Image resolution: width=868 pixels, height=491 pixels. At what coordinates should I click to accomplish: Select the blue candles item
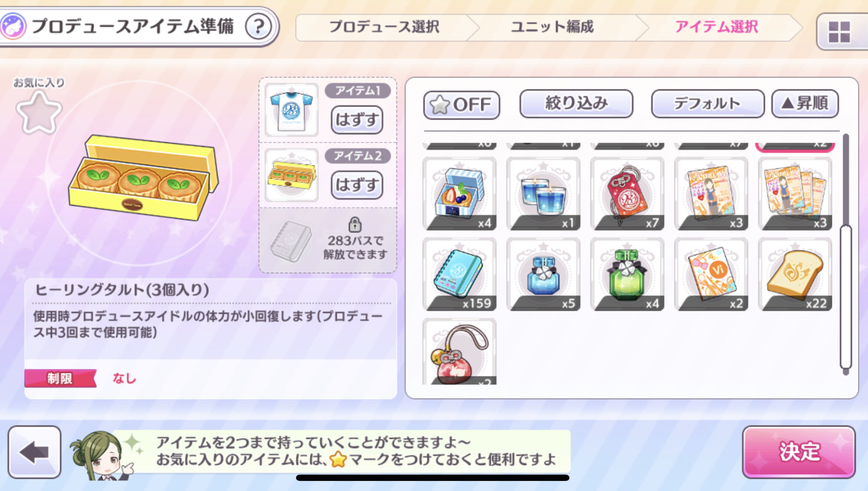tap(543, 193)
